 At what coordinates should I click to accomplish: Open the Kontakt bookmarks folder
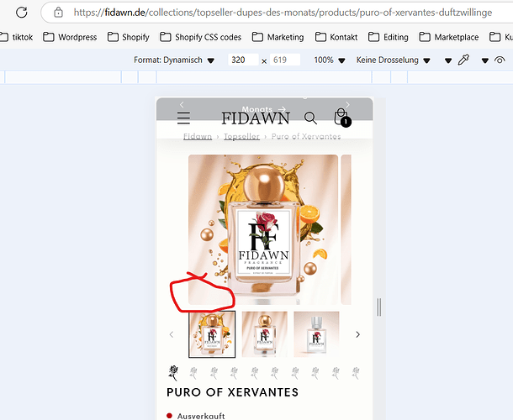coord(336,37)
